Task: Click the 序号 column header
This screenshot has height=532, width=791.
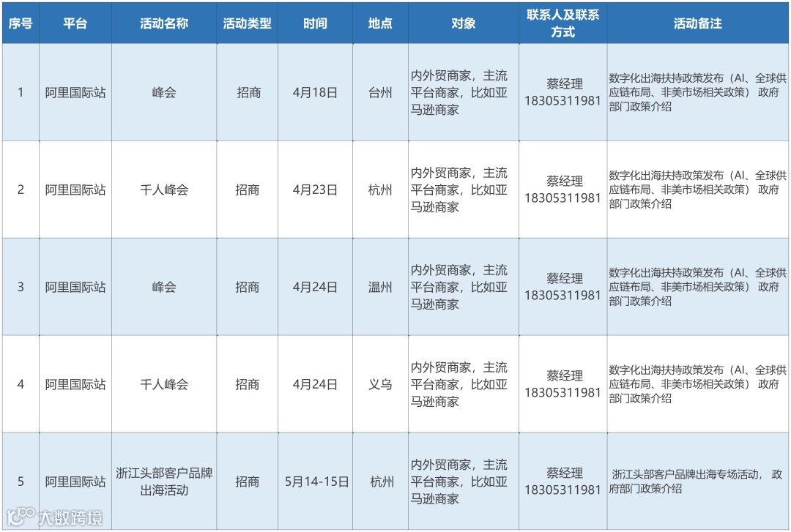Action: click(x=21, y=23)
